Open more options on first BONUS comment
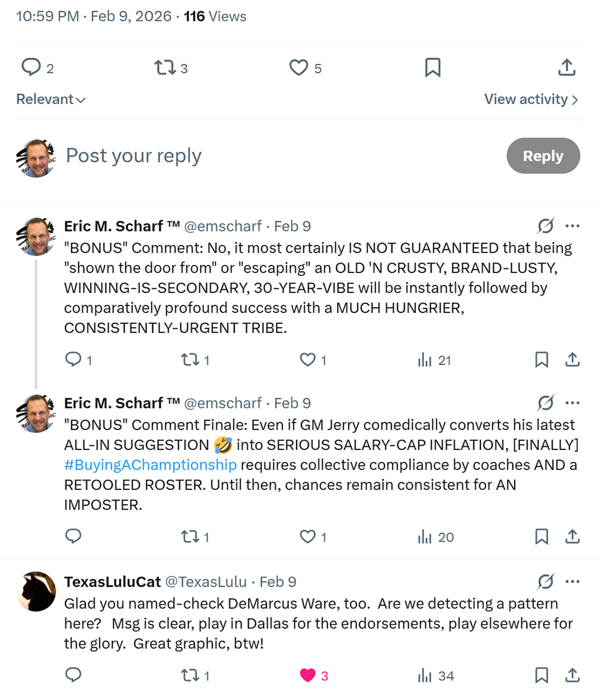The height and width of the screenshot is (700, 598). (x=572, y=226)
